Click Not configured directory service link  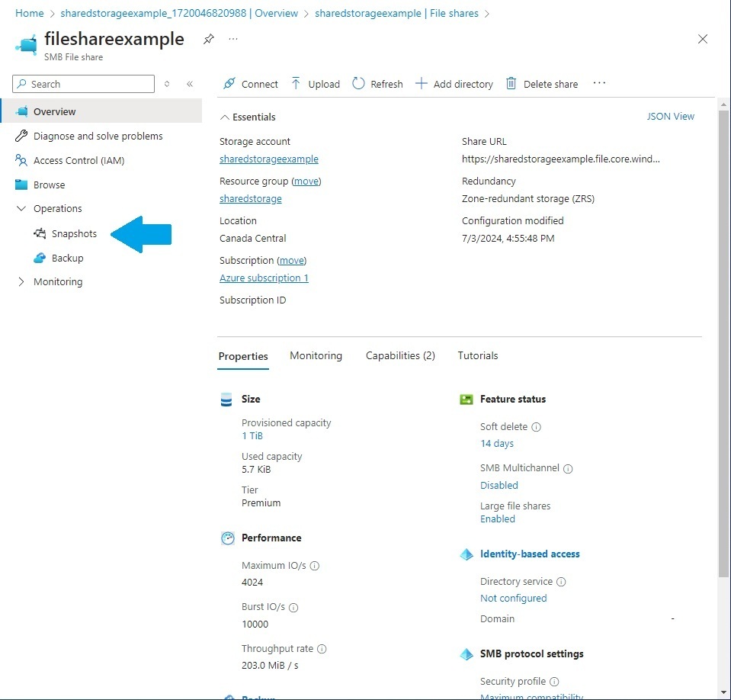[513, 598]
